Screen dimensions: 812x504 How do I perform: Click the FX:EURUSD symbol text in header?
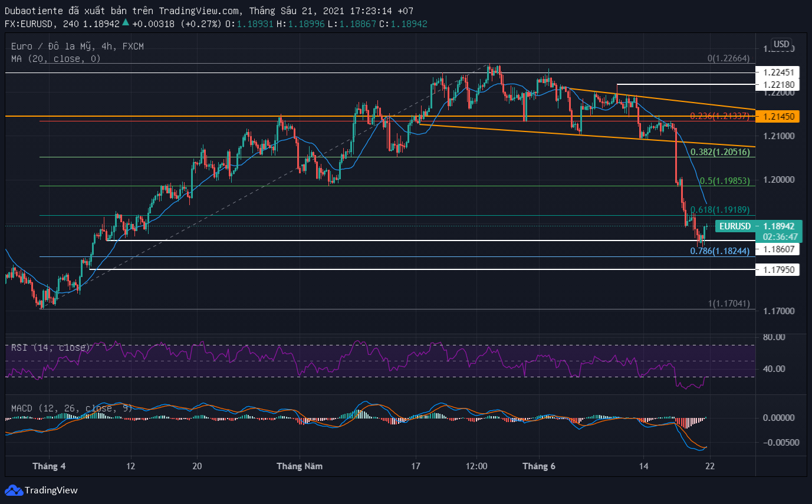coord(30,24)
